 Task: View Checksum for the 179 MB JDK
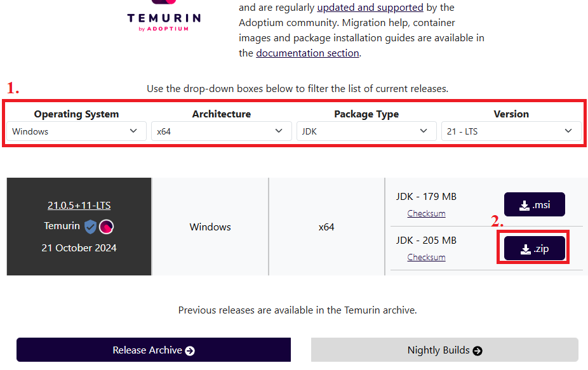click(x=426, y=213)
